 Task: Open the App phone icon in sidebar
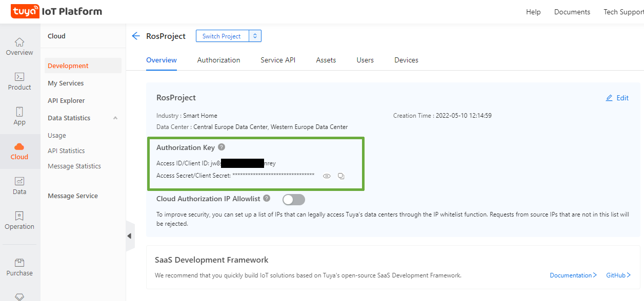(19, 112)
